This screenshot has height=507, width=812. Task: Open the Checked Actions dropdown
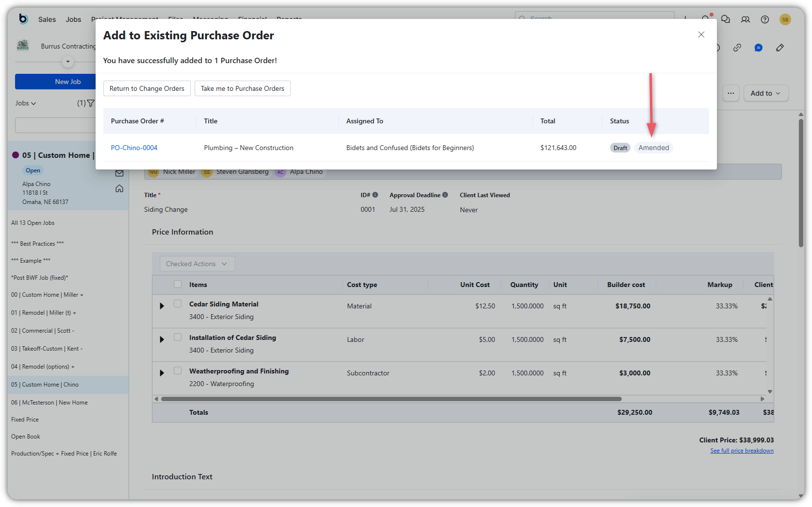tap(197, 264)
